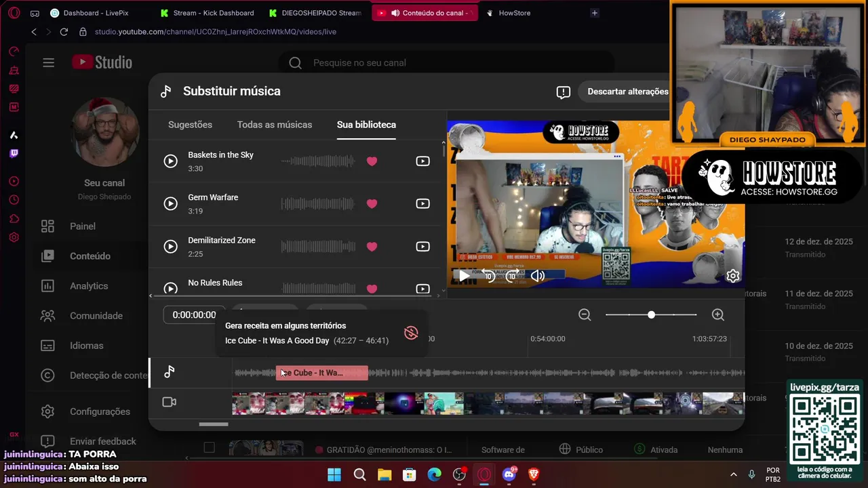Click the Pesquise no seu canal search box

tap(448, 62)
